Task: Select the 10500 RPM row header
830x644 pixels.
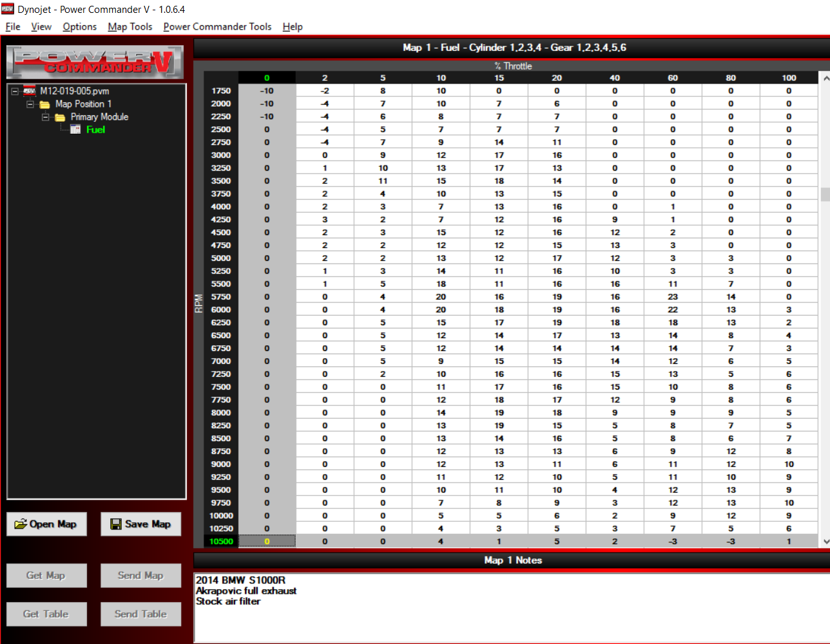Action: click(x=221, y=542)
